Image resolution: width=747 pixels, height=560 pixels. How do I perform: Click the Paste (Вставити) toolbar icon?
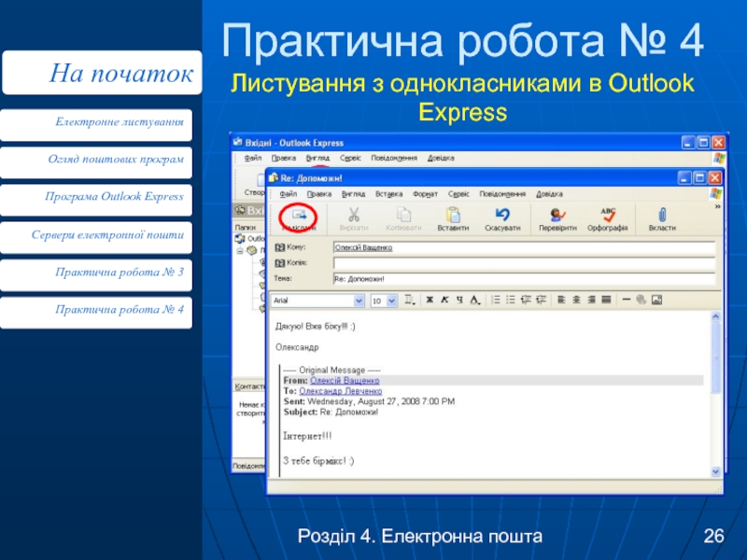[453, 218]
